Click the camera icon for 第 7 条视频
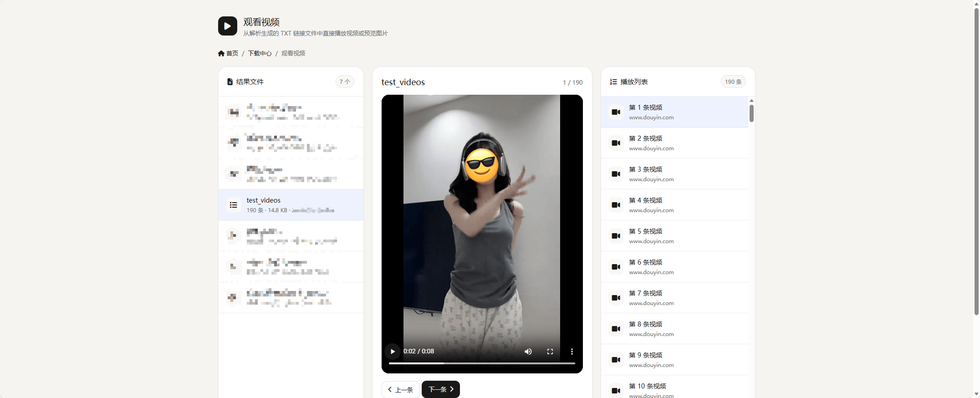 pos(616,298)
